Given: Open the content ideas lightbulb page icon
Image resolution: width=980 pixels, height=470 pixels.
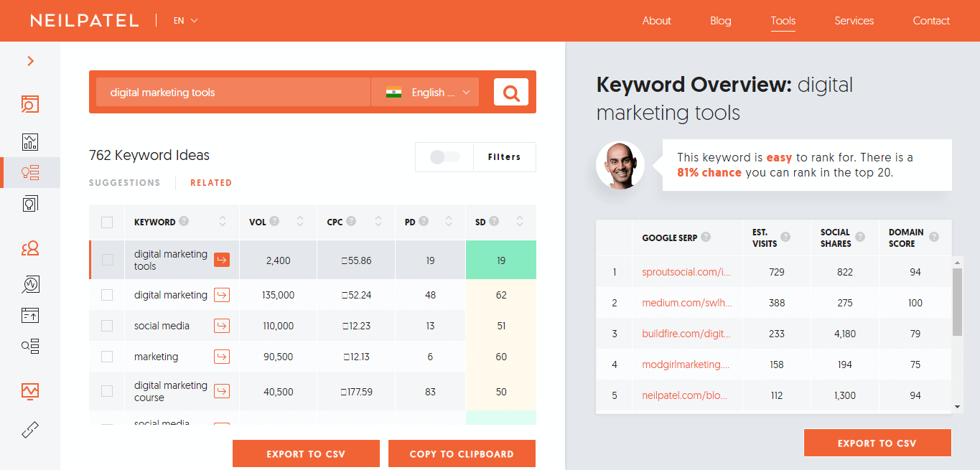Looking at the screenshot, I should [30, 204].
